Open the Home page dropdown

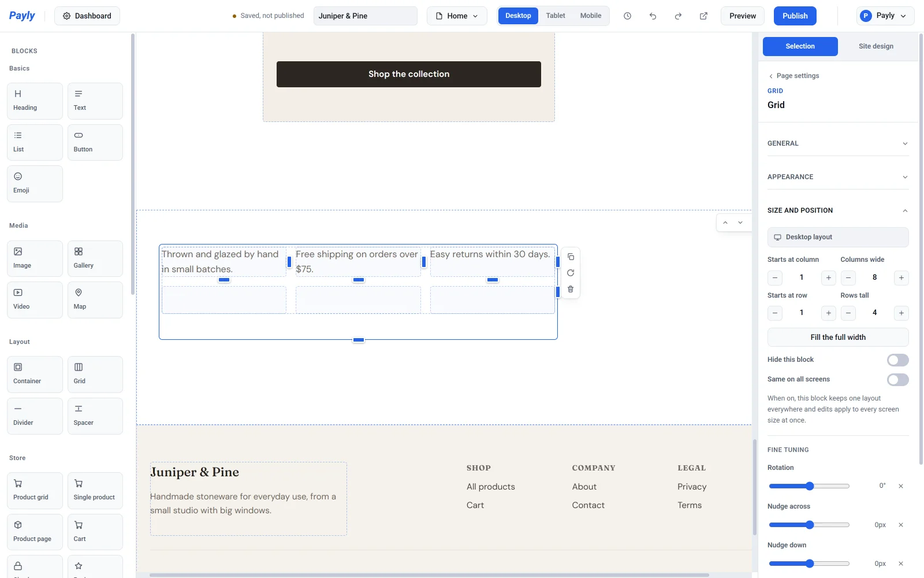click(x=457, y=16)
